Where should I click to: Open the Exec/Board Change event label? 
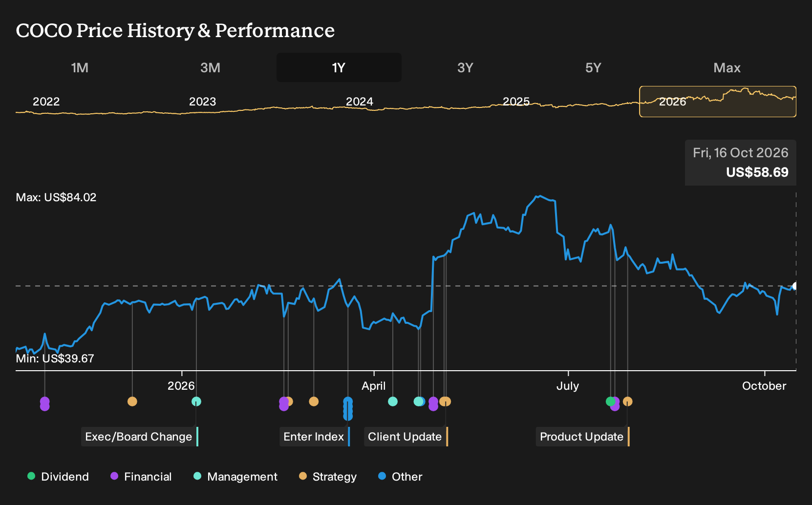pos(139,437)
